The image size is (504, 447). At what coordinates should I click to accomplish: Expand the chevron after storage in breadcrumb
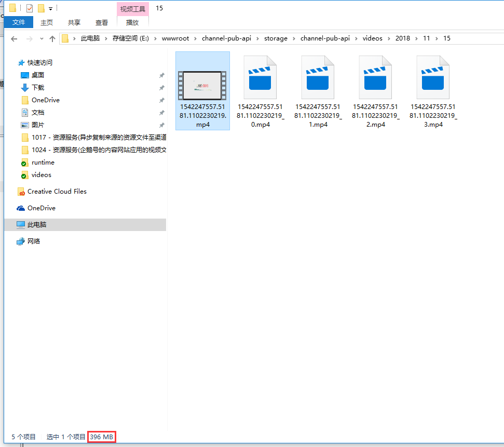(x=294, y=38)
